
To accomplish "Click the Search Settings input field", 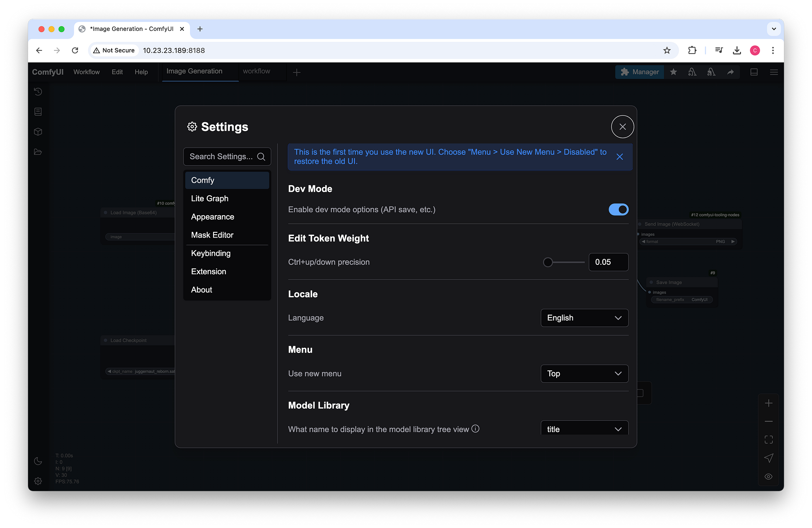I will tap(221, 157).
